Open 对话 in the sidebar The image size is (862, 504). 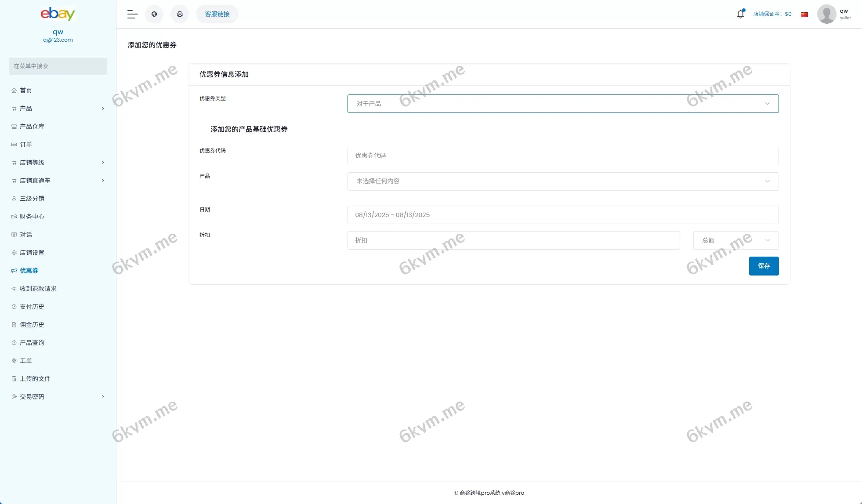point(26,234)
